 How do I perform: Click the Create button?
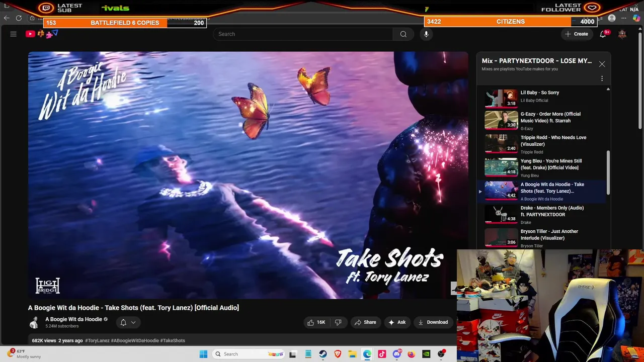tap(576, 34)
